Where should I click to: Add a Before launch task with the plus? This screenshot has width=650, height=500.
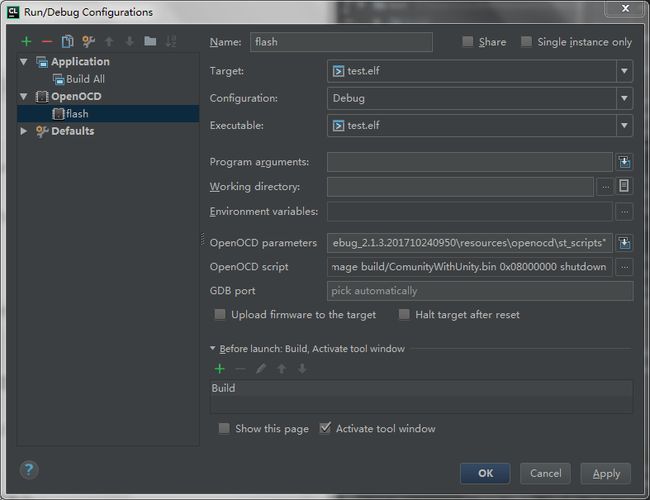pos(219,369)
